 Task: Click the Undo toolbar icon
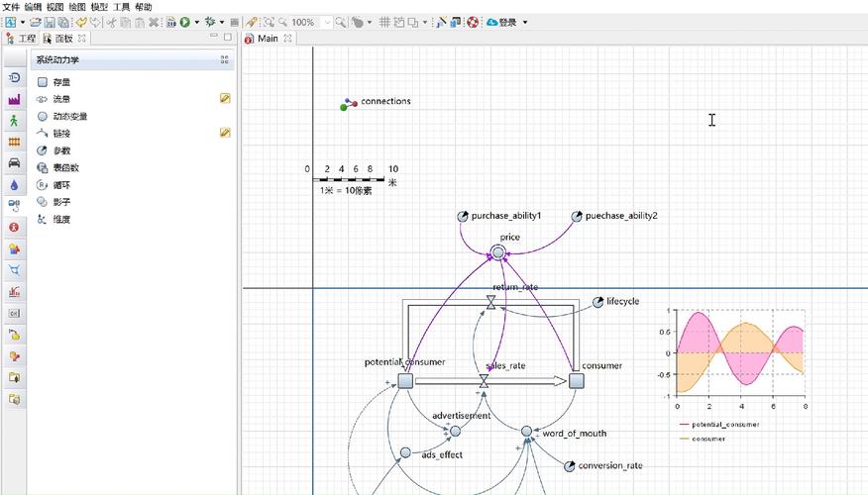click(82, 22)
